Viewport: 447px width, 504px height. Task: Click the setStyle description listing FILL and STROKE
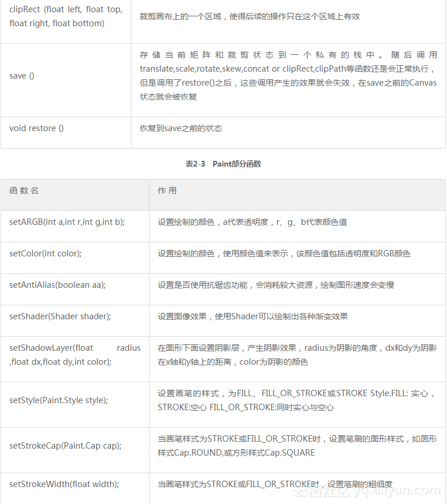tap(297, 400)
